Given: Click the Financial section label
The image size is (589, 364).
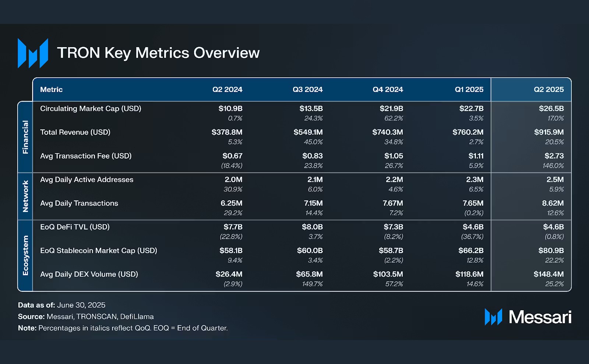Looking at the screenshot, I should [25, 137].
